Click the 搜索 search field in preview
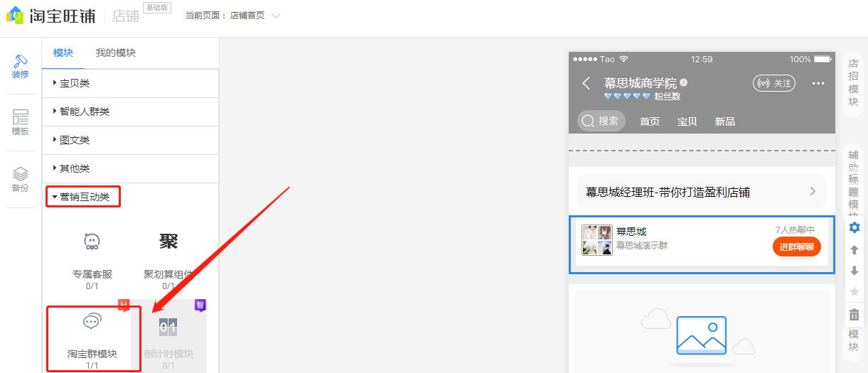868x373 pixels. [601, 121]
